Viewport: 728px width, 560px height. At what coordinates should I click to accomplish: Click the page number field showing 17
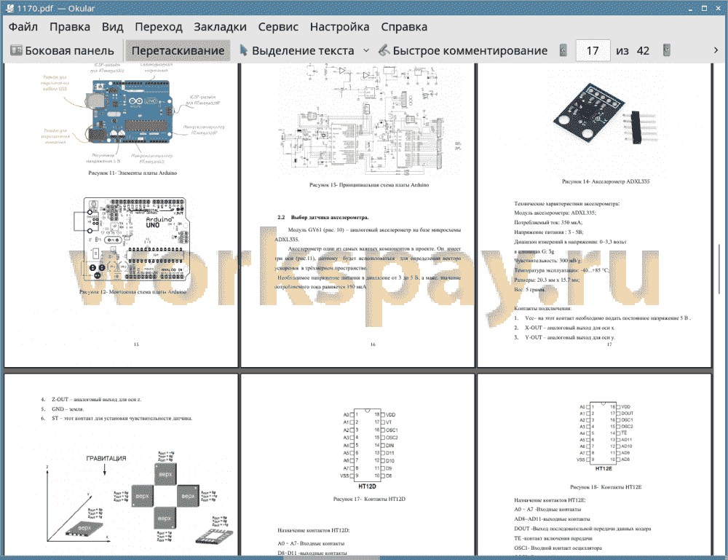coord(593,51)
